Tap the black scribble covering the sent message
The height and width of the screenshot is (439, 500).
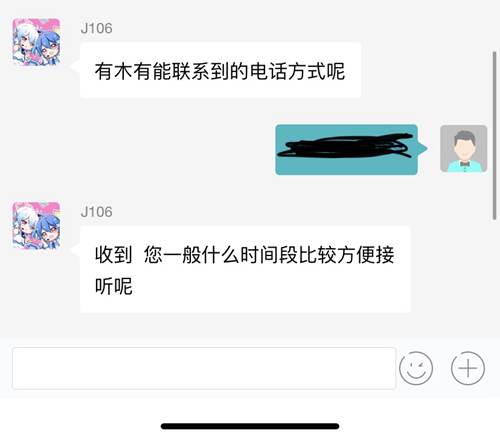click(x=346, y=145)
